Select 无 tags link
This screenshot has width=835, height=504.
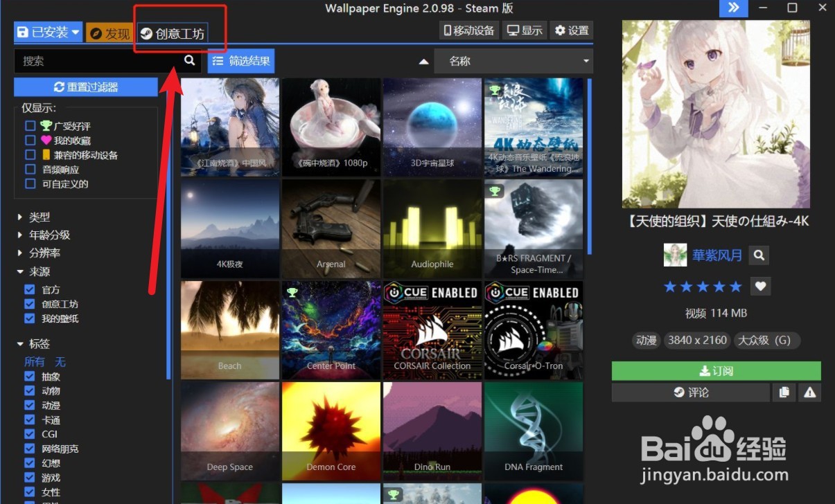[60, 361]
